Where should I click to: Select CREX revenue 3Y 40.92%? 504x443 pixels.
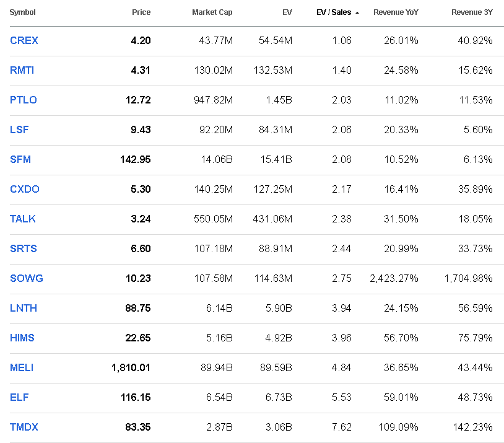pos(476,40)
